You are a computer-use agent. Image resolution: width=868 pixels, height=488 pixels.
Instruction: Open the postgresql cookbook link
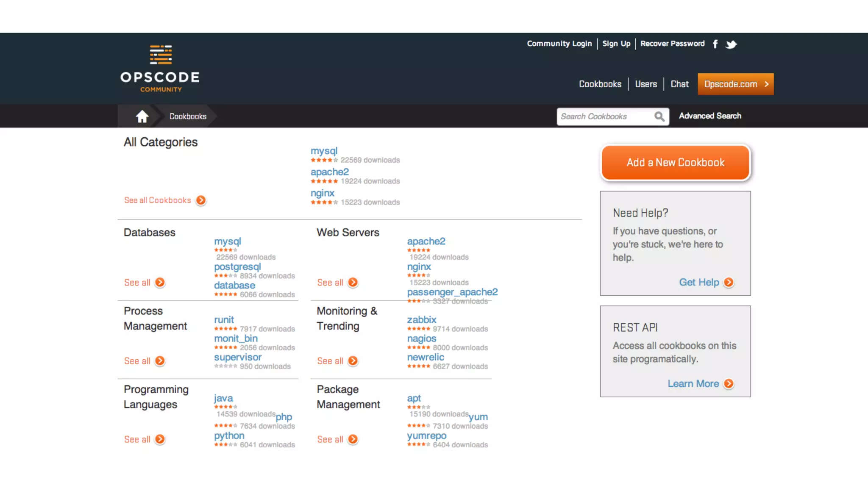pyautogui.click(x=237, y=267)
